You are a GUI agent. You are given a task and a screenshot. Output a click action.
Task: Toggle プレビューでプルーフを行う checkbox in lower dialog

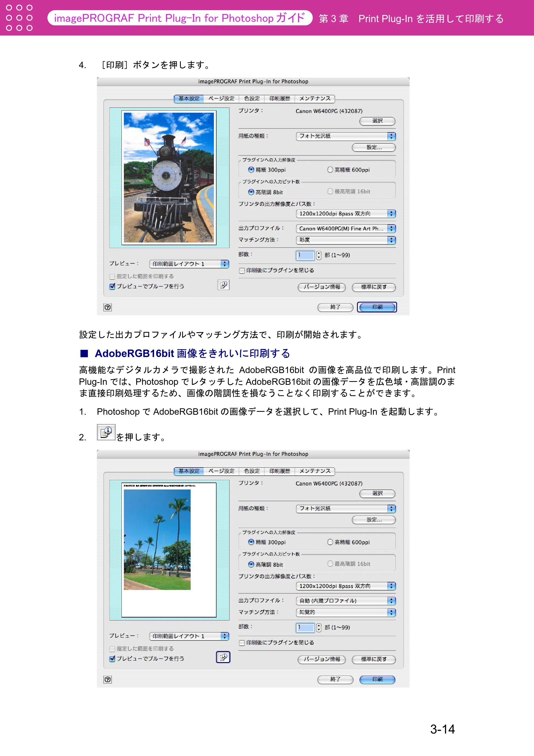[112, 659]
